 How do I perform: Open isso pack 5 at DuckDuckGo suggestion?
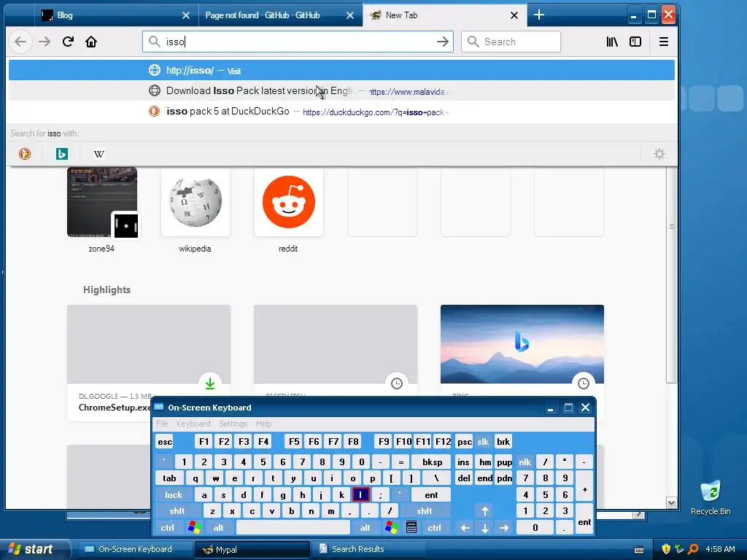pos(341,112)
